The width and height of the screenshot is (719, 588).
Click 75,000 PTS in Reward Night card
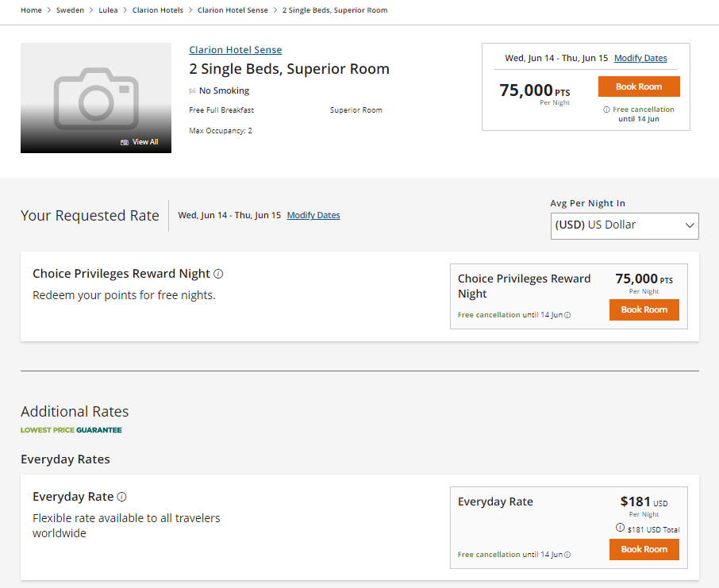(x=644, y=279)
